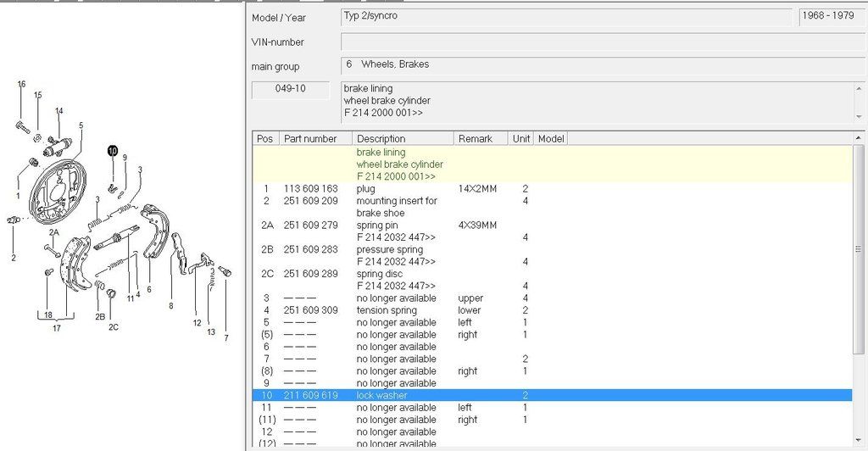Select the highlighted lock washer 211 609 619 row
The width and height of the screenshot is (868, 451).
click(x=552, y=395)
